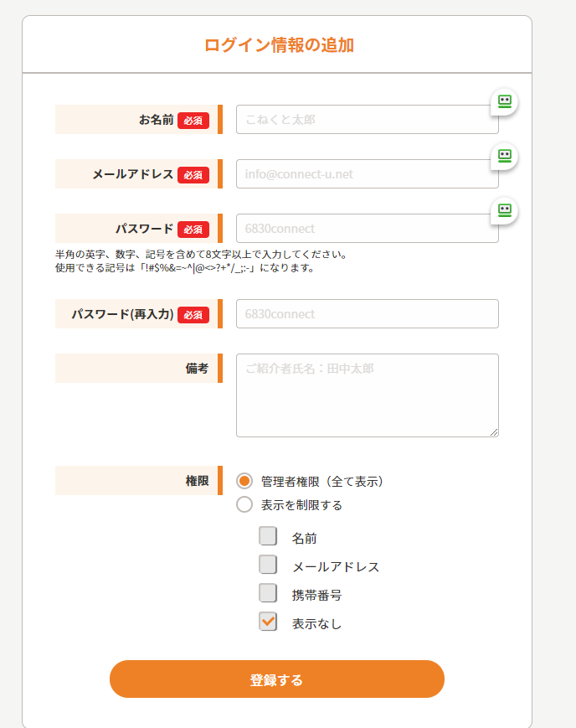576x728 pixels.
Task: Check the 携帯番号 checkbox
Action: [x=268, y=594]
